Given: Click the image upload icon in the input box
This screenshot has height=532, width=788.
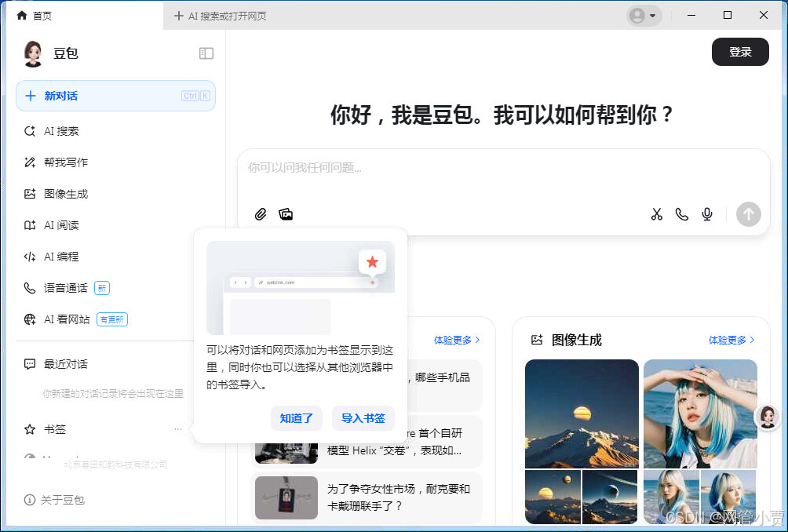Looking at the screenshot, I should click(286, 214).
